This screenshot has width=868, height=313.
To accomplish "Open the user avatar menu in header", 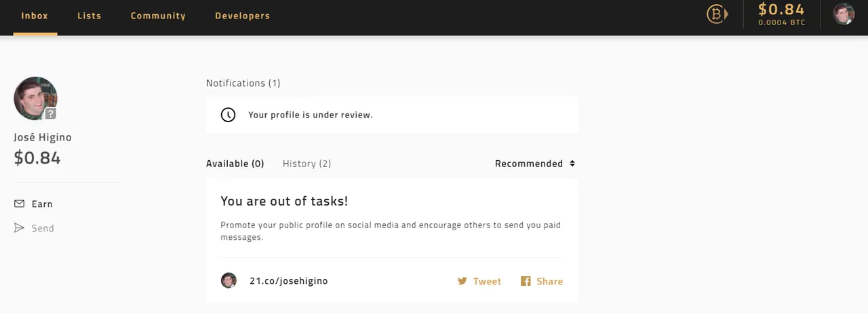I will 844,14.
